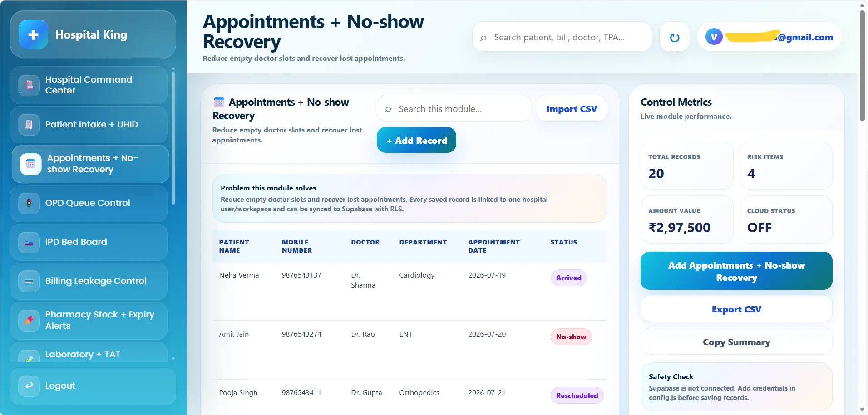Focus the Search patient, bill, doctor field
Viewport: 868px width, 415px height.
(x=562, y=37)
